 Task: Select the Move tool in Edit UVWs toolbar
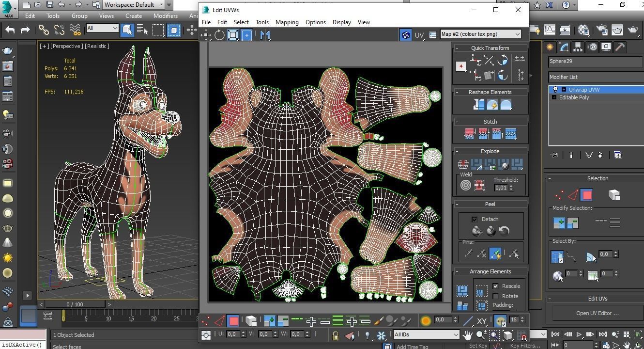coord(206,35)
